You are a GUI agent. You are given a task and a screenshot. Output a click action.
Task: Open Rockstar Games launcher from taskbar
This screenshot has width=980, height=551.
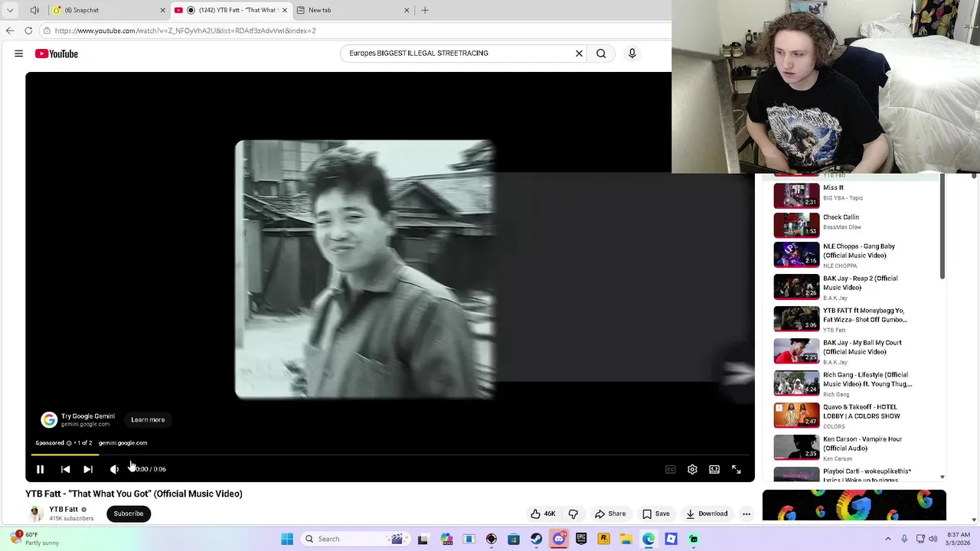click(603, 539)
